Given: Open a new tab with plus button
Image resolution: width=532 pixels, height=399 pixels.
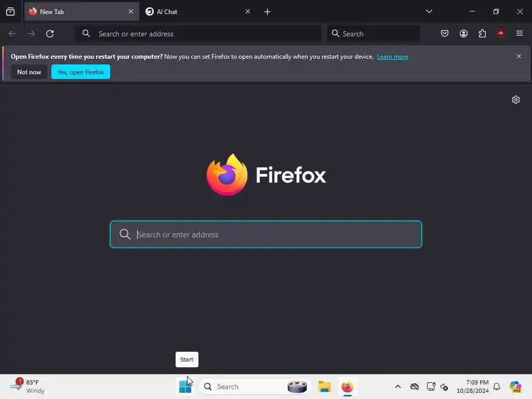Looking at the screenshot, I should coord(267,12).
